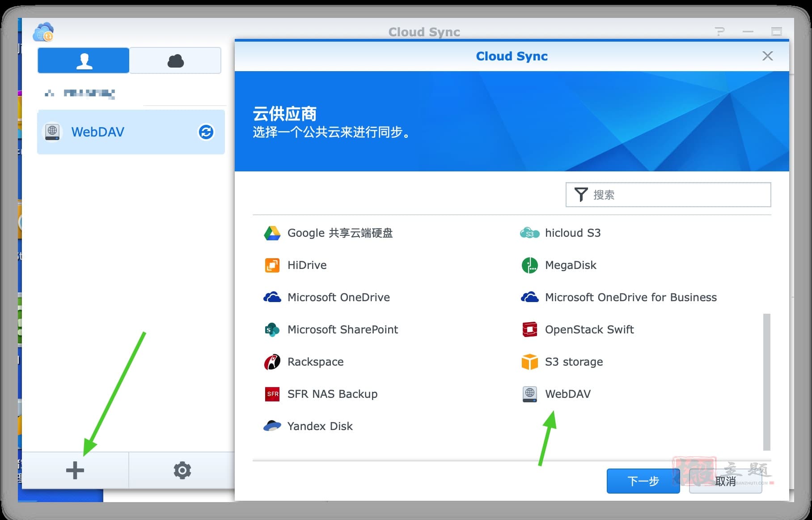
Task: Choose Yandex Disk text entry
Action: click(x=320, y=426)
